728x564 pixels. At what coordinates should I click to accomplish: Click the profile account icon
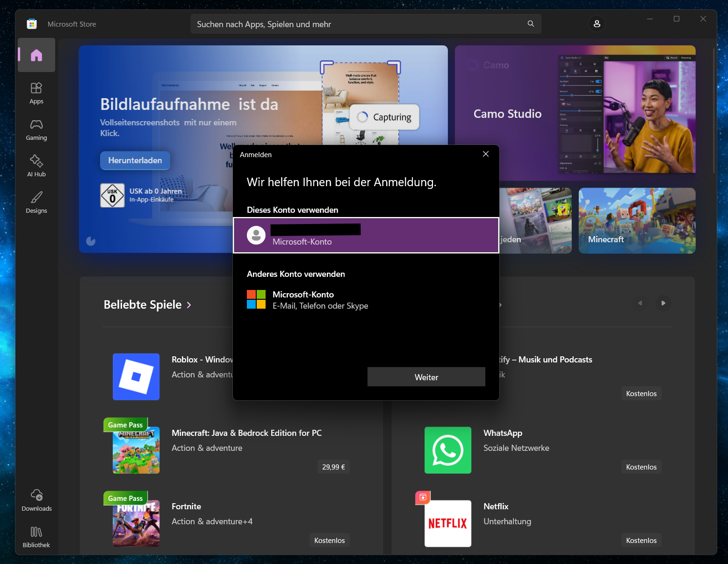point(597,24)
